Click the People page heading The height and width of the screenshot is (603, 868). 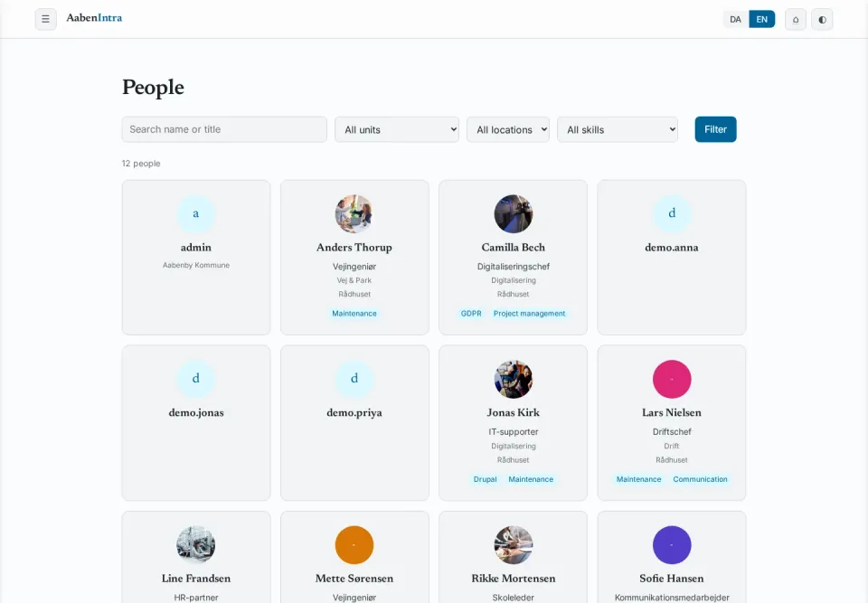[153, 88]
